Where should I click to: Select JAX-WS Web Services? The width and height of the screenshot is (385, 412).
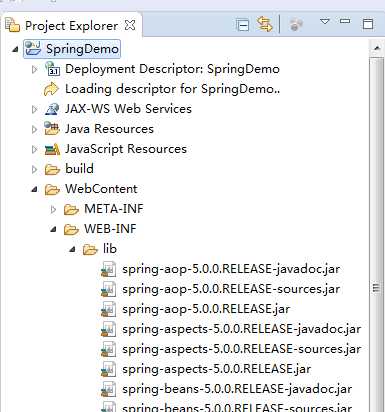pos(128,109)
